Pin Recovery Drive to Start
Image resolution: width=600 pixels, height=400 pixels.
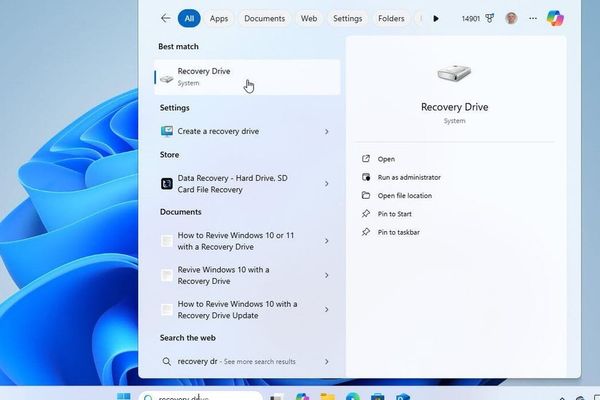point(395,214)
